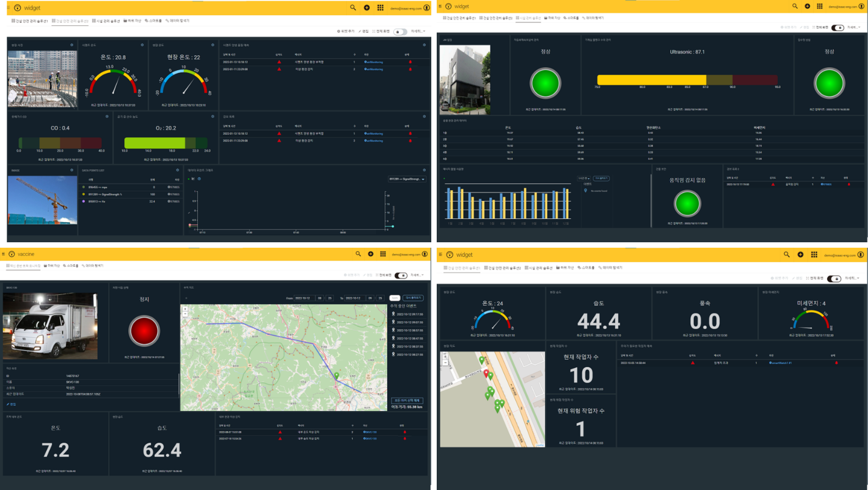Screen dimensions: 868x490
Task: Open the tower crane image thumbnail
Action: click(42, 200)
